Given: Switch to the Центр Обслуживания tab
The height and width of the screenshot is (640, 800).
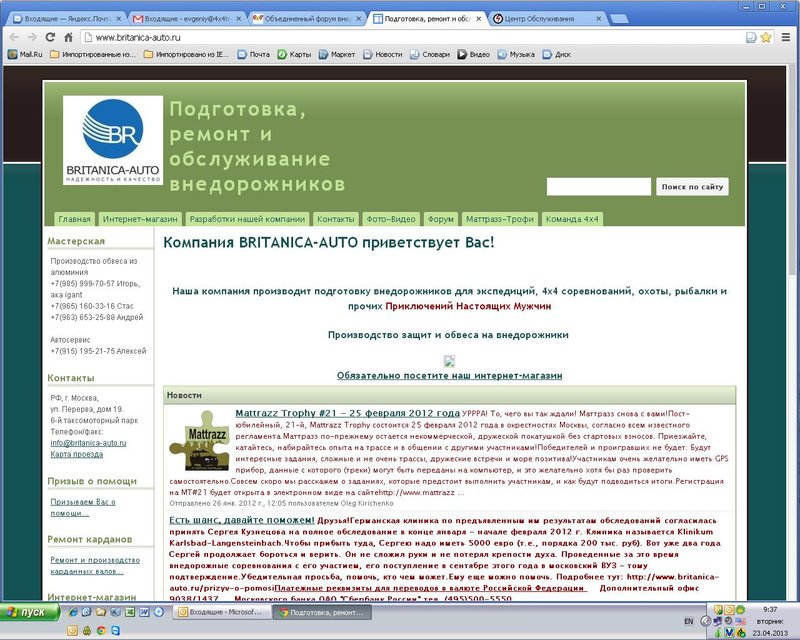Looking at the screenshot, I should coord(547,19).
